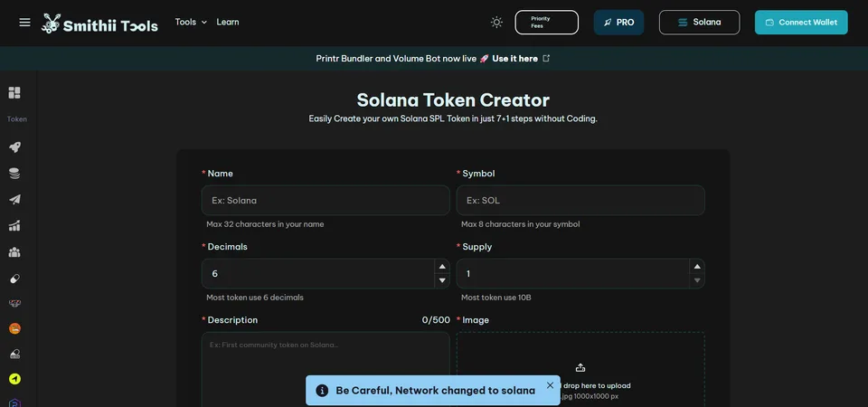Click the pill icon in sidebar
This screenshot has height=407, width=868.
[14, 278]
